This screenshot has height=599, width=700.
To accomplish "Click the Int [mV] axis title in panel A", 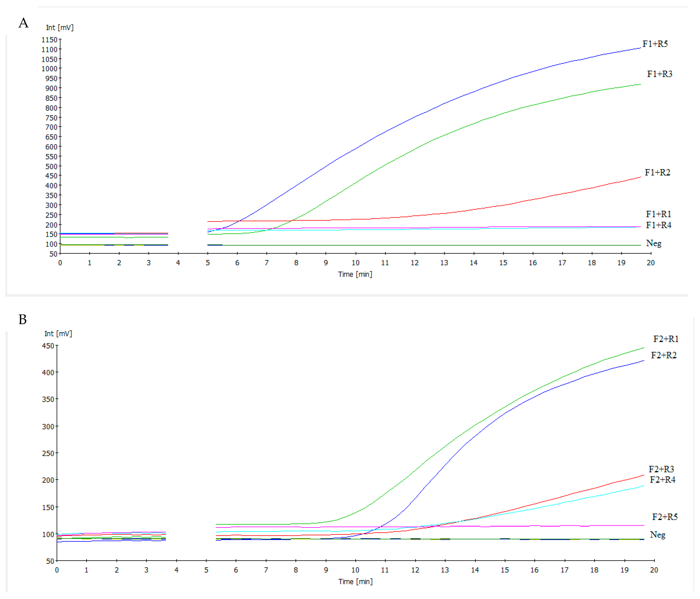I will [x=60, y=28].
